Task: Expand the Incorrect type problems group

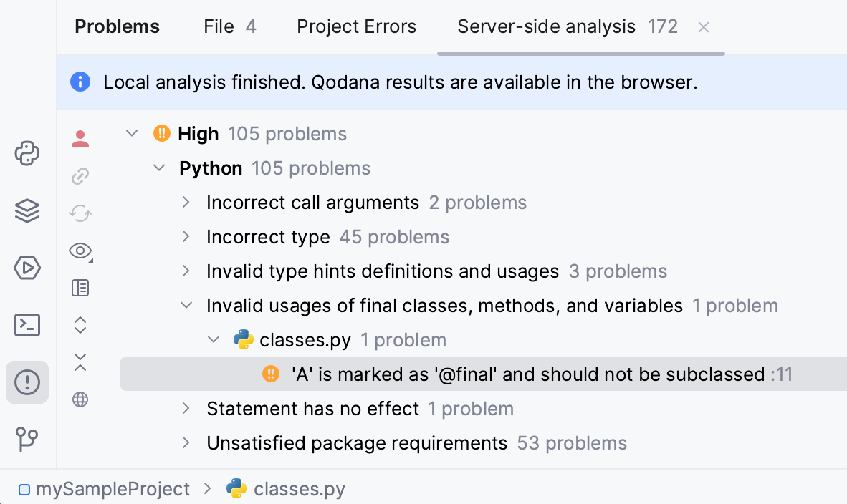Action: pos(186,236)
